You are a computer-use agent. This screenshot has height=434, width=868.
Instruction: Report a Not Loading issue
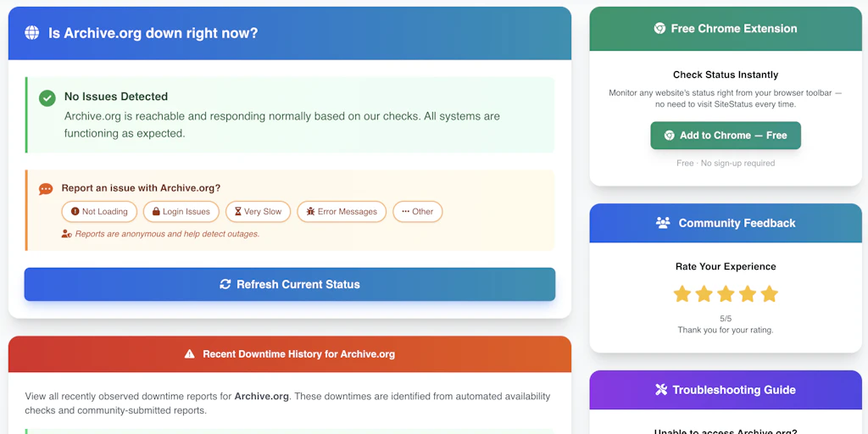click(x=99, y=211)
